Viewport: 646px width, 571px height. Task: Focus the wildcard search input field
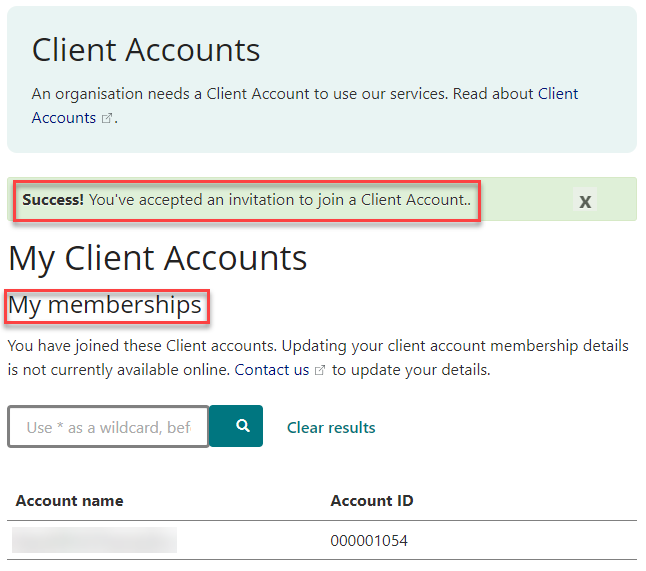pos(108,427)
